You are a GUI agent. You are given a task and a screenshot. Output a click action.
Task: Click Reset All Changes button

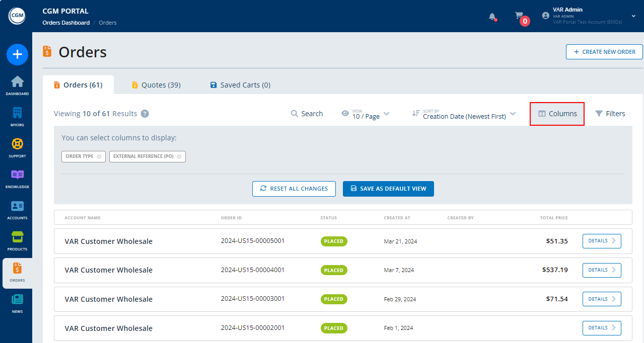pyautogui.click(x=294, y=189)
